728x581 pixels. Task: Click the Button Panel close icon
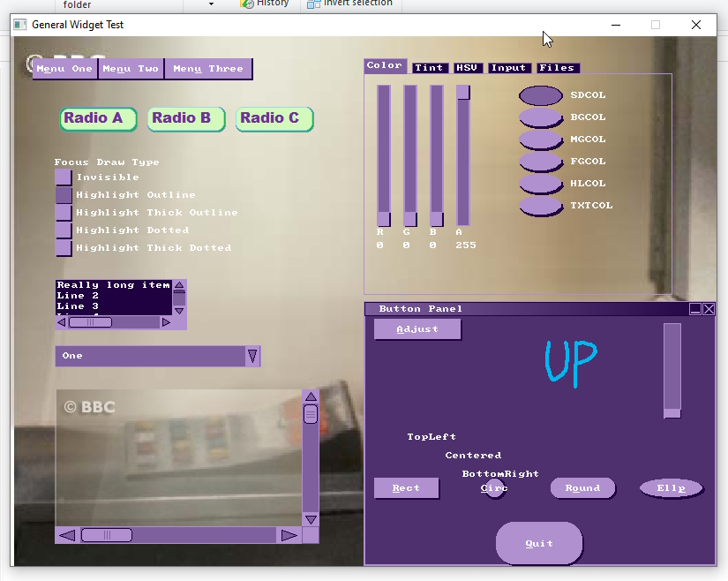(709, 309)
